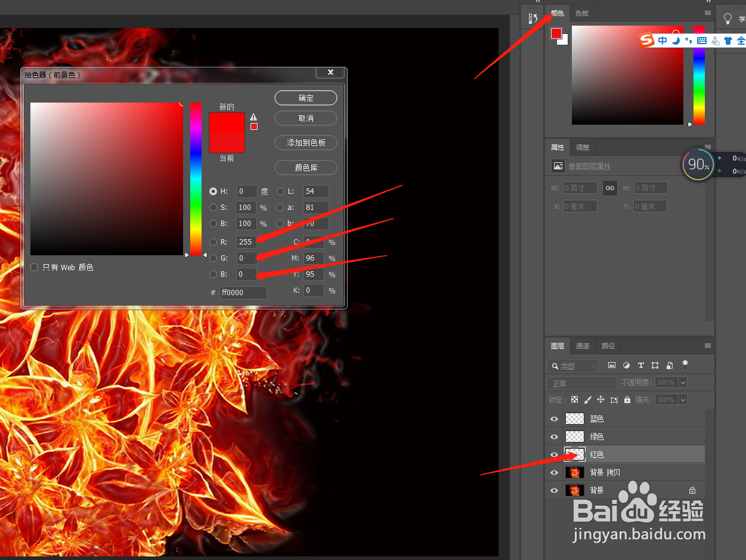Enable 只有 Web 颜色 checkbox
The image size is (746, 560).
pyautogui.click(x=35, y=267)
